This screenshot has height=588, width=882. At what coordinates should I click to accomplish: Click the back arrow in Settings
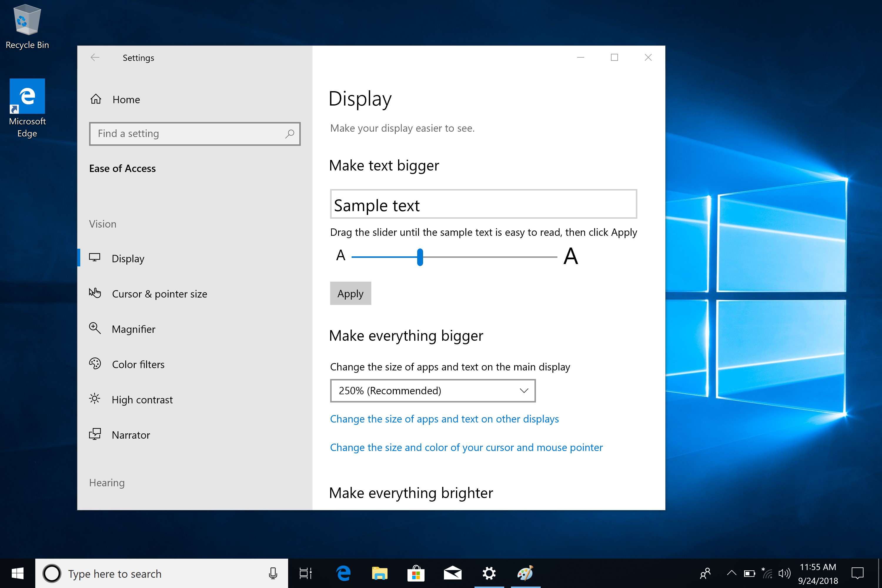(94, 58)
